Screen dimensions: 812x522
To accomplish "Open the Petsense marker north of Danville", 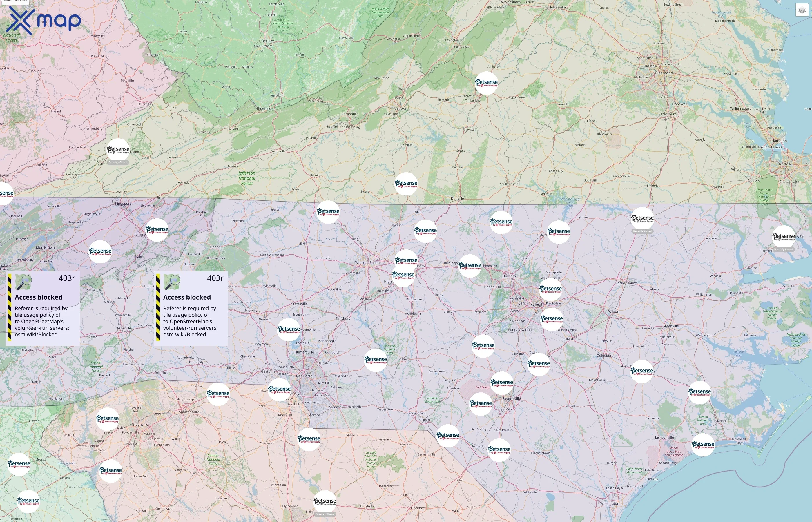I will (x=406, y=184).
